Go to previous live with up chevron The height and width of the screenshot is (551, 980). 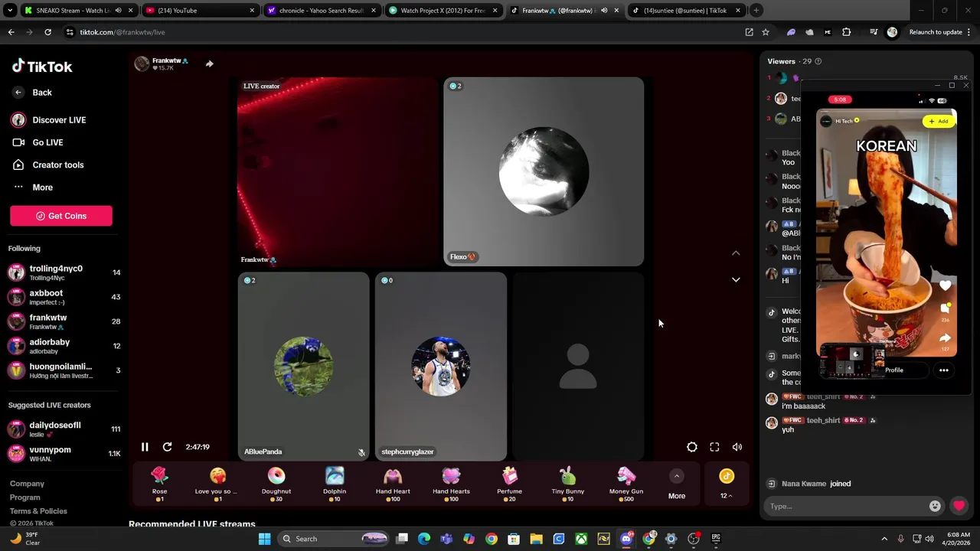(x=736, y=253)
